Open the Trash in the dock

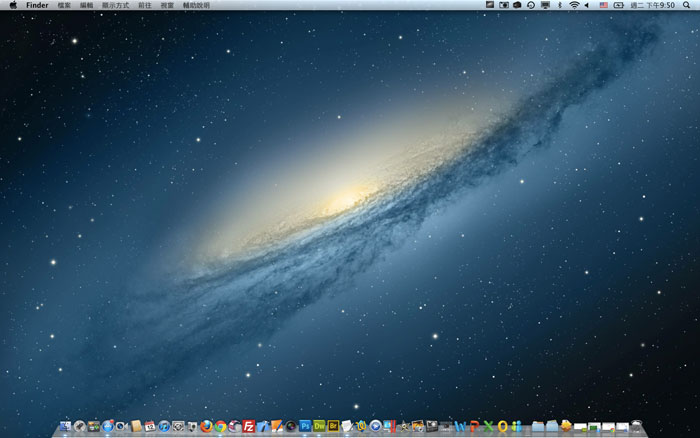click(637, 426)
